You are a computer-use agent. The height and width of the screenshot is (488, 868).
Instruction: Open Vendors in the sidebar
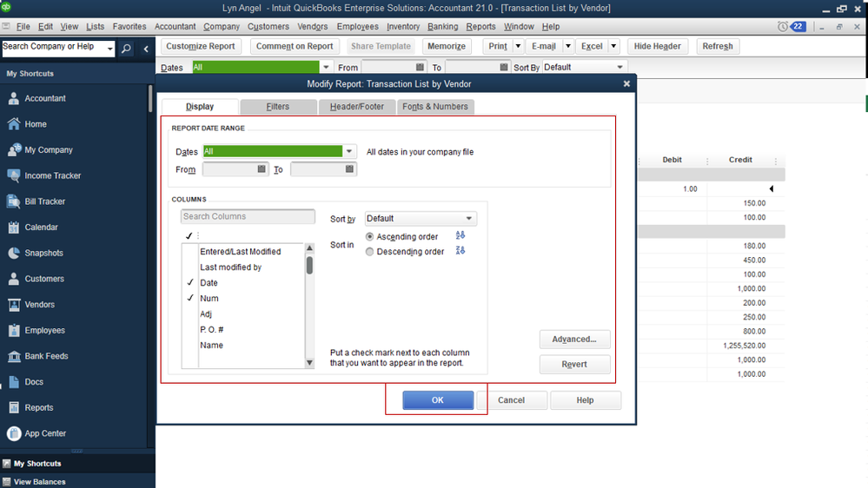click(x=39, y=304)
